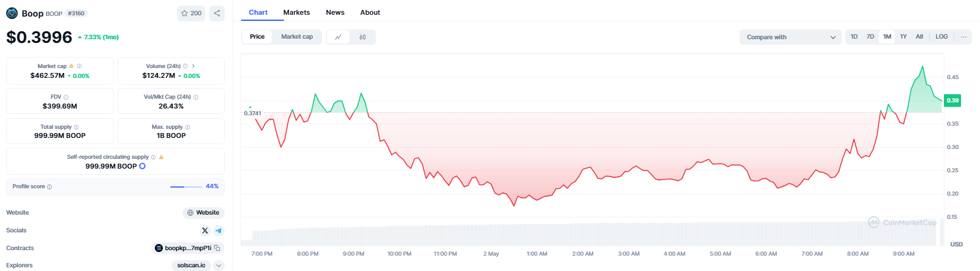
Task: Open the Compare with dropdown
Action: coord(790,37)
